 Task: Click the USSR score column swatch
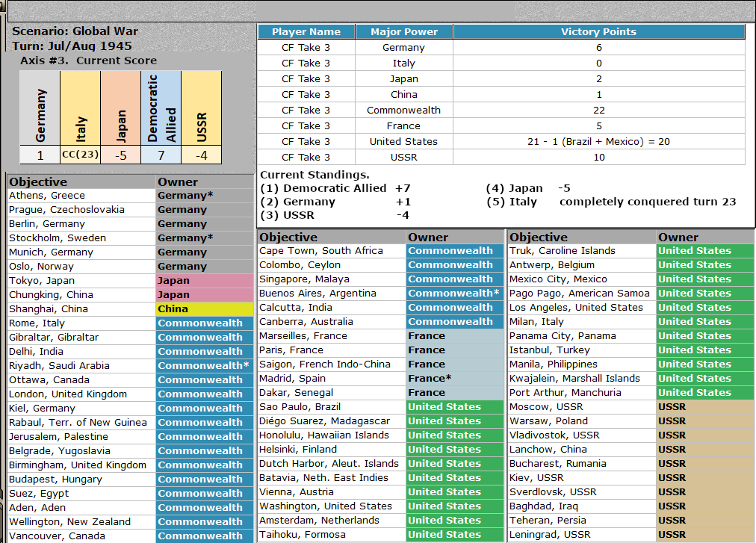(x=202, y=108)
